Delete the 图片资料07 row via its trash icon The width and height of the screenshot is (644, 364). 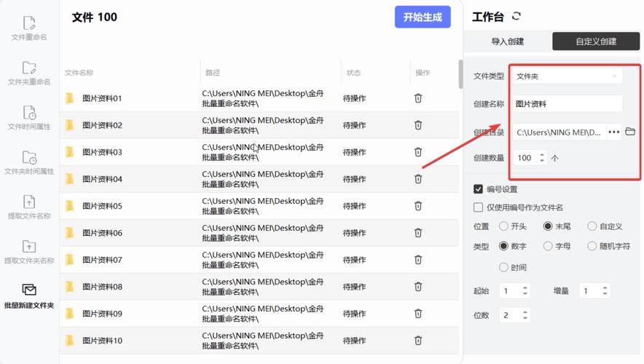click(x=418, y=260)
